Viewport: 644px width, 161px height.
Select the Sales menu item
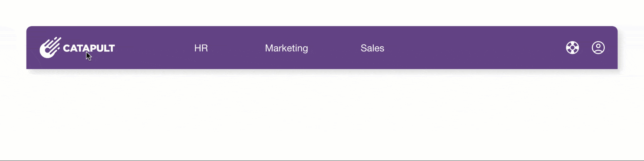(x=372, y=48)
